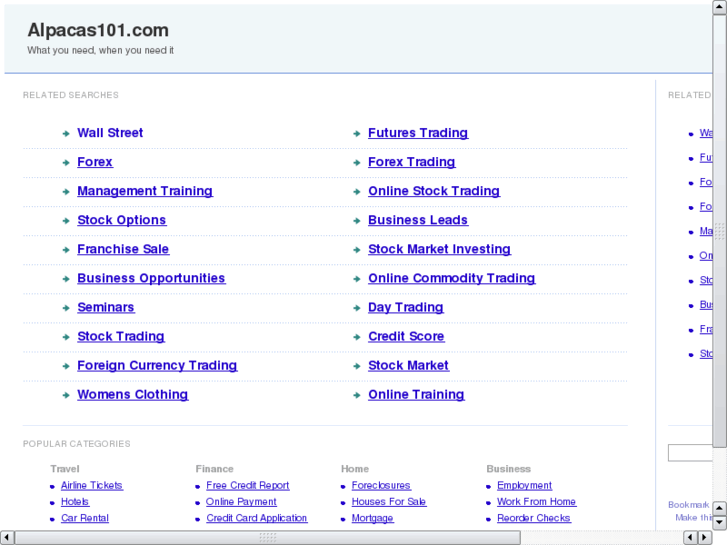Click the arrow icon beside Seminars
Viewport: 727px width, 545px height.
point(66,308)
